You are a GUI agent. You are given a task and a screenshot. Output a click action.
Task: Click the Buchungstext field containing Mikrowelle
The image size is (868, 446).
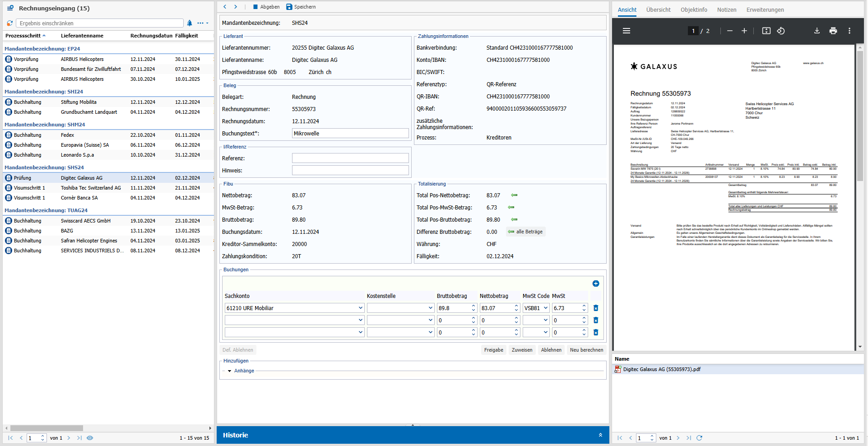[x=350, y=133]
